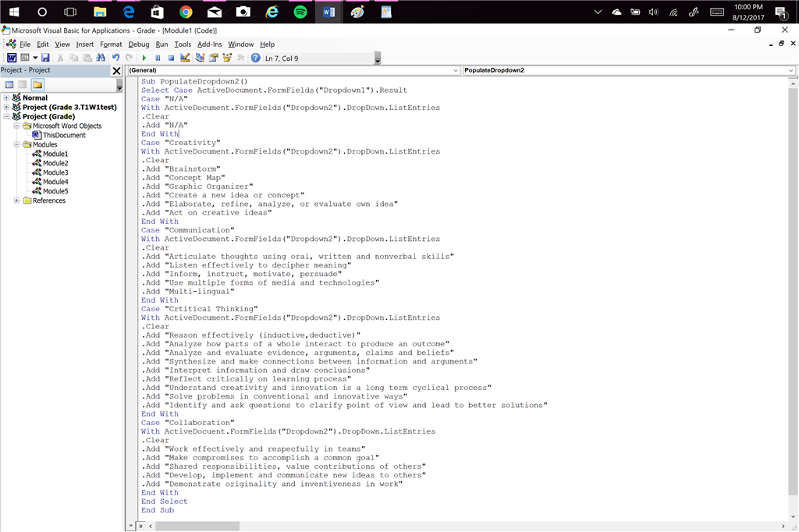799x532 pixels.
Task: Open the Object Browser toolbar icon
Action: [227, 58]
